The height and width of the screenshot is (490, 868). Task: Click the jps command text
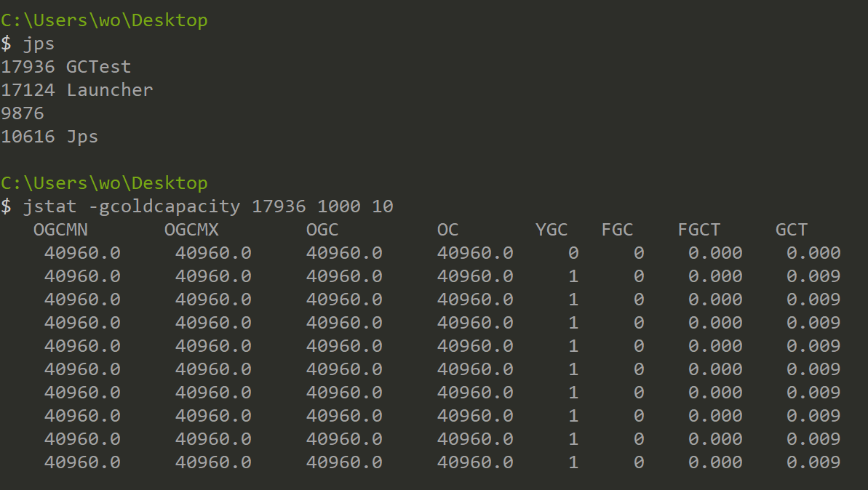coord(39,44)
